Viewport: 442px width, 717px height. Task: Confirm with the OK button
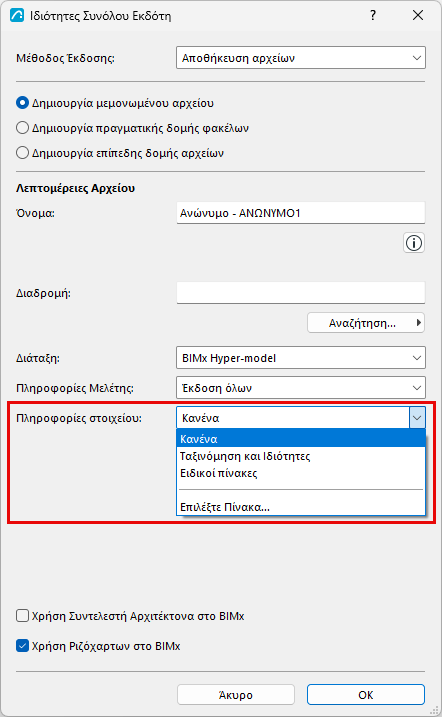tap(366, 695)
